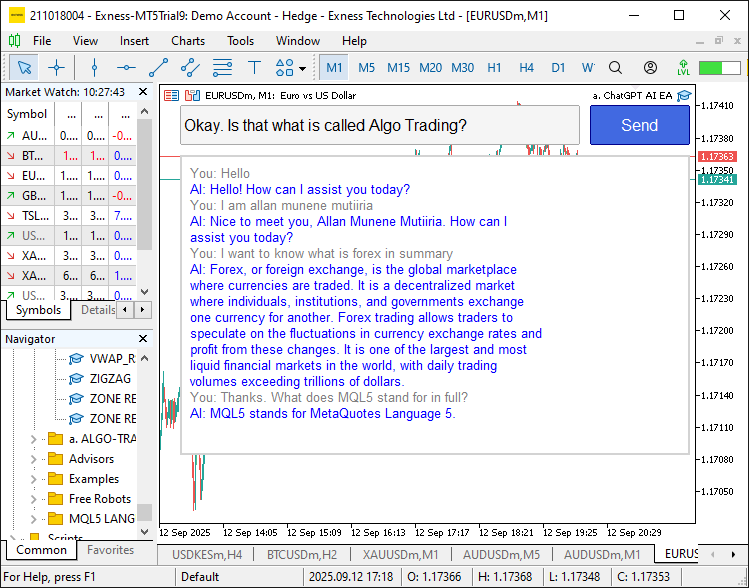
Task: Select the VWAP expert advisor item
Action: click(x=113, y=359)
